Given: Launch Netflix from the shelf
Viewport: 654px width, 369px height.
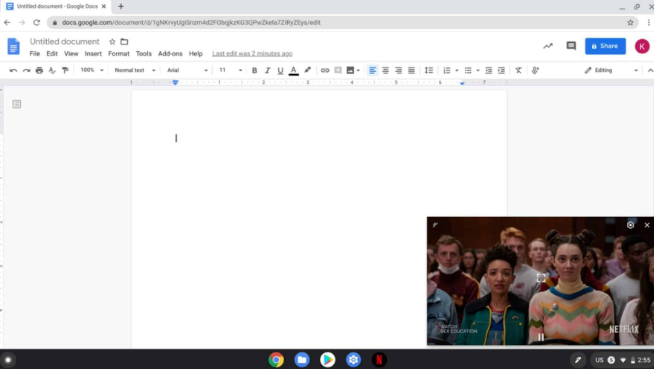Looking at the screenshot, I should coord(379,359).
